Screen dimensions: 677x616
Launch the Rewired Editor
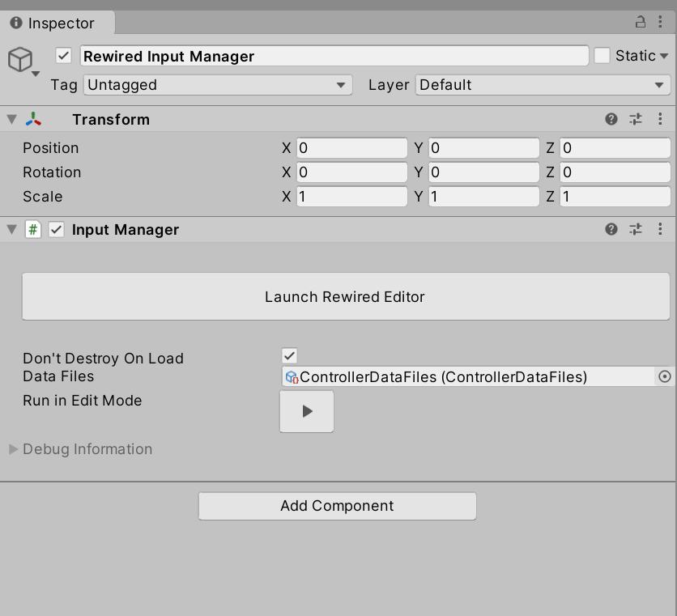[346, 296]
